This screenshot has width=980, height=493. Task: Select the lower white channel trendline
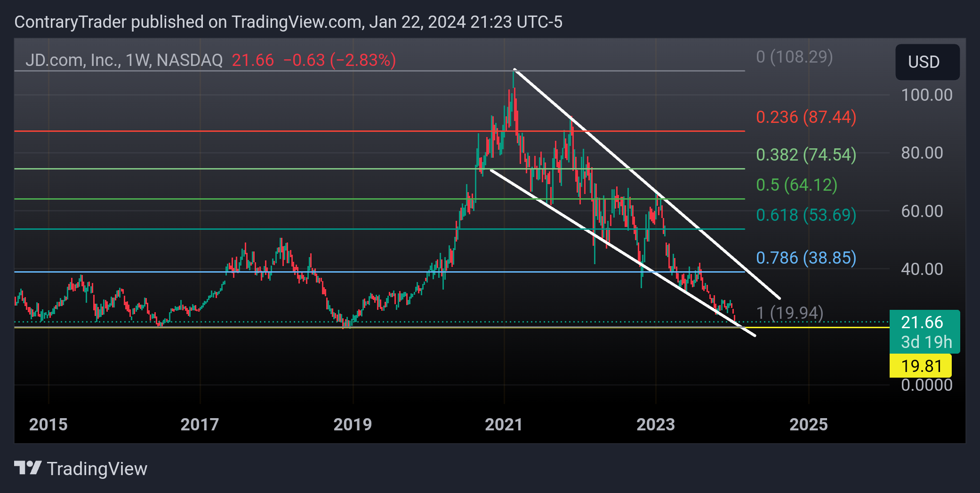tap(622, 253)
